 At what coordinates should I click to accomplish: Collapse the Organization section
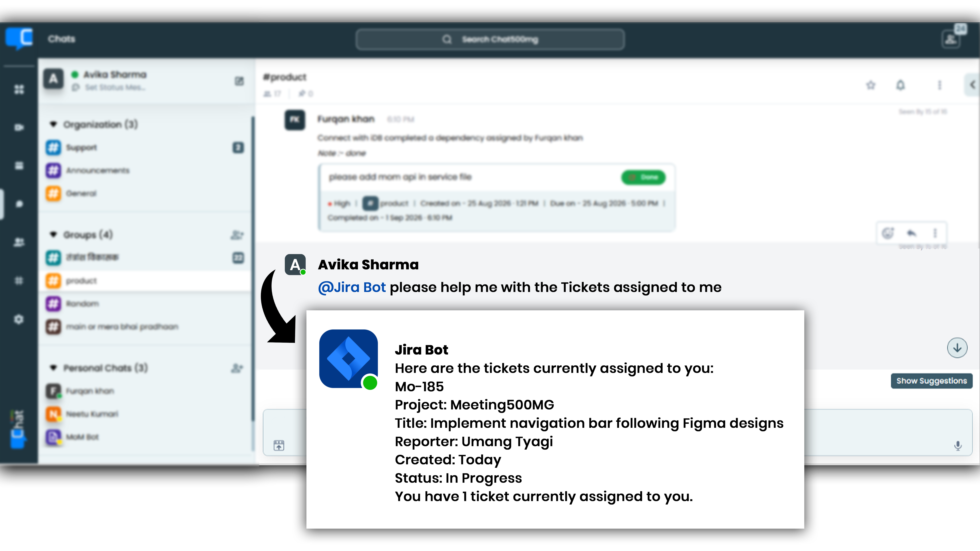coord(53,124)
